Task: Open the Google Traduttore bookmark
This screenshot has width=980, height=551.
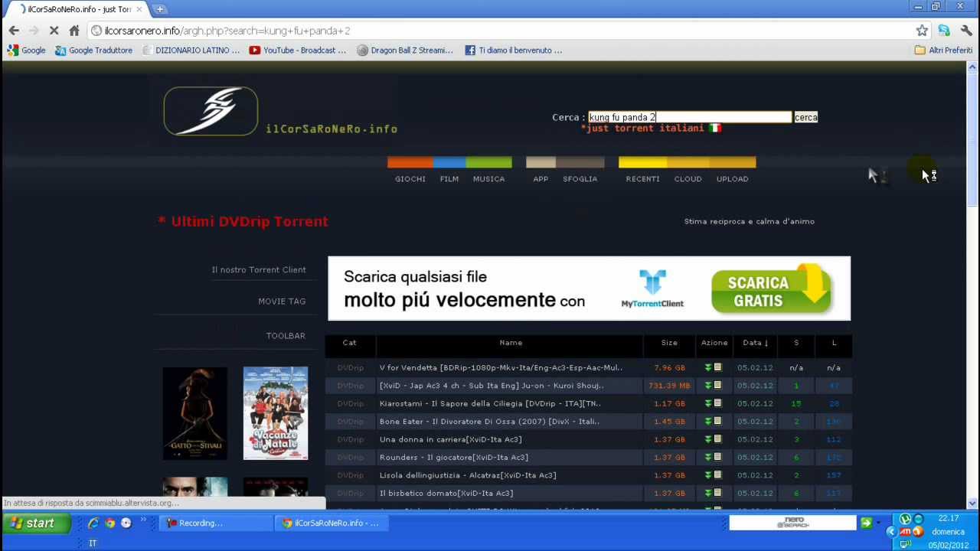Action: tap(93, 51)
